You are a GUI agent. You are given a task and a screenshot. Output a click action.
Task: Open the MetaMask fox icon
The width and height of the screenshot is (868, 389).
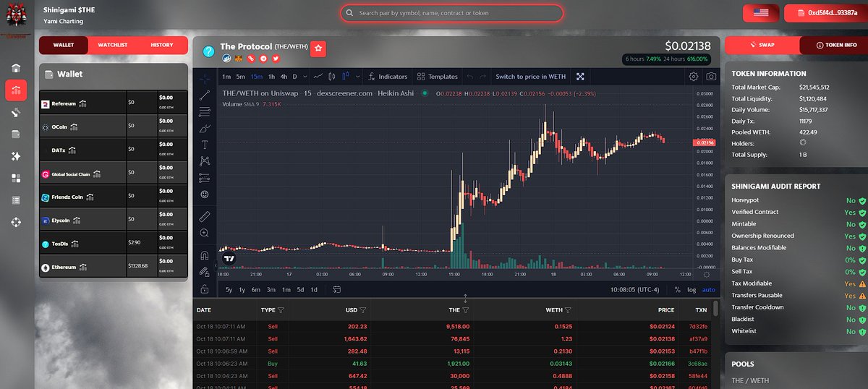(239, 58)
